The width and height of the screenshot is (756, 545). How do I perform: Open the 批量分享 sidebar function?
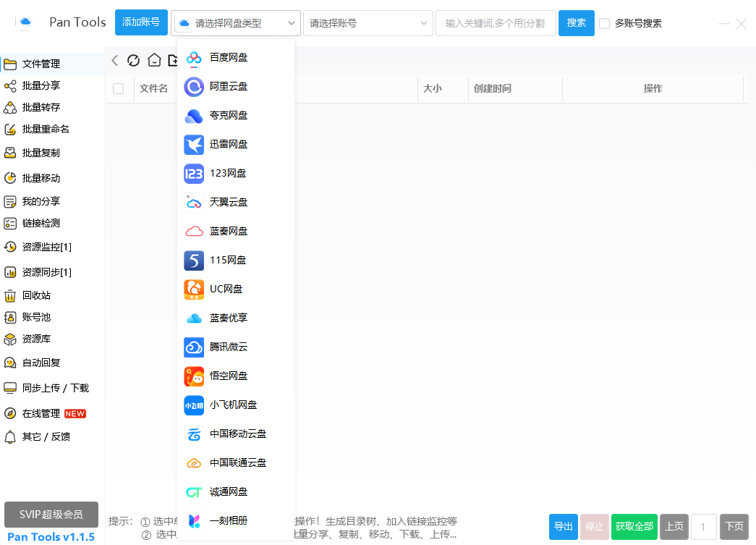(x=41, y=85)
